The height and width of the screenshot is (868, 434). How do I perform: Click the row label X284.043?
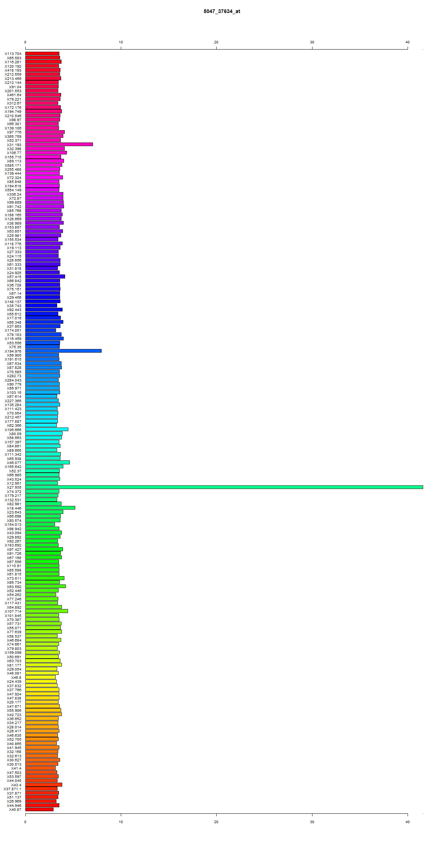click(x=13, y=380)
